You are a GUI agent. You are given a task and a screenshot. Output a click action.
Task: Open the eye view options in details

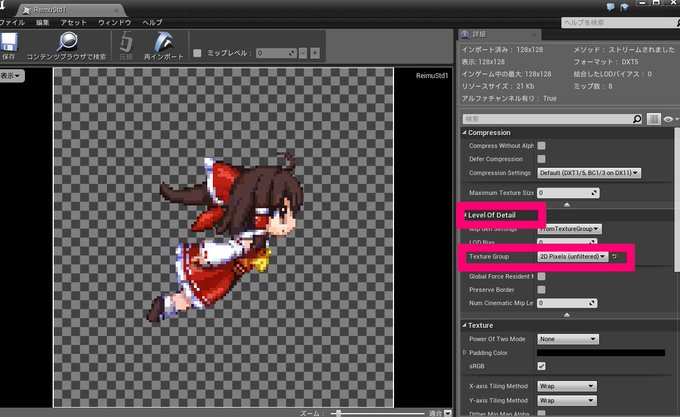click(670, 119)
